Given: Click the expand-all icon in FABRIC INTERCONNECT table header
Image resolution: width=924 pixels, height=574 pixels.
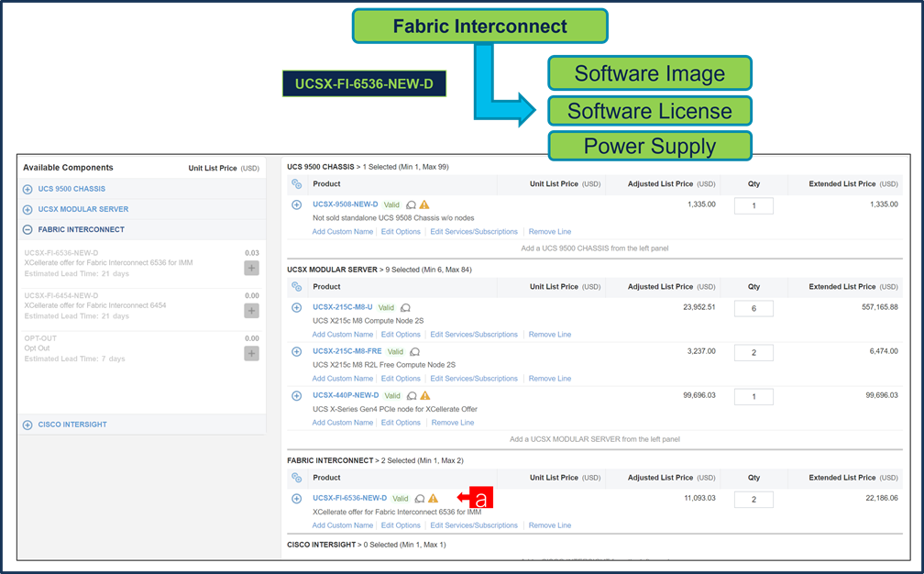Looking at the screenshot, I should point(297,478).
